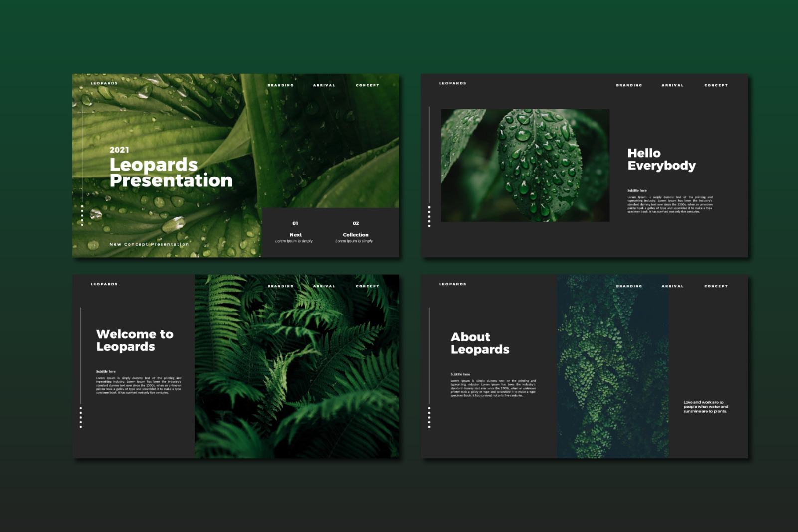Select the 'New Concept Presentation' tagline

click(x=149, y=244)
